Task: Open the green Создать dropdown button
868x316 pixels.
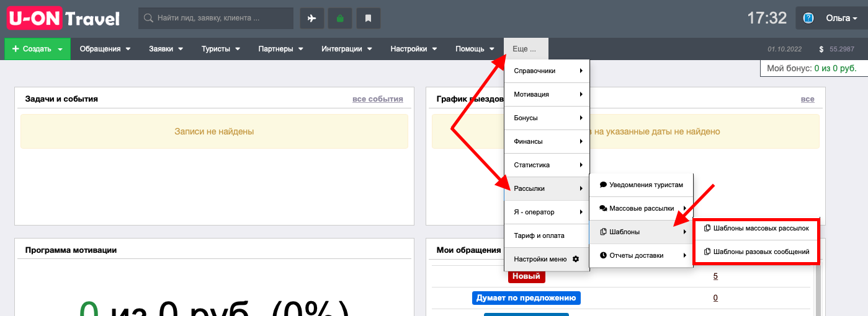Action: (x=37, y=49)
